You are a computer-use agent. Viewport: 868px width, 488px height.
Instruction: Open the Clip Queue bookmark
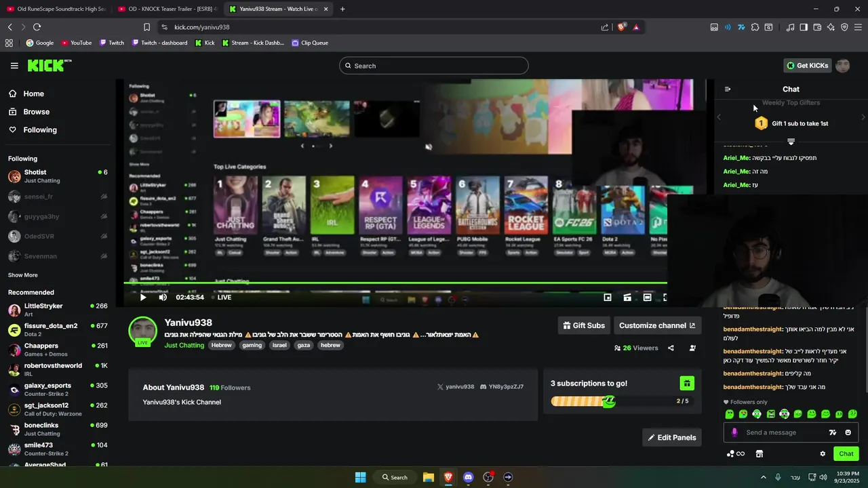tap(310, 43)
